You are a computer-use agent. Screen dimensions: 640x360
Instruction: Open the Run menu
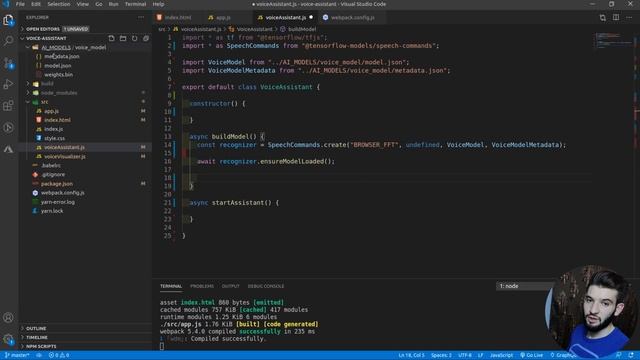pyautogui.click(x=113, y=4)
